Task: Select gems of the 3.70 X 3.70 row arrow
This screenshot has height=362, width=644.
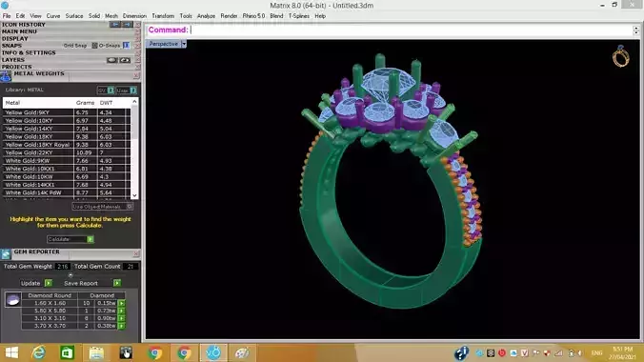Action: 122,326
